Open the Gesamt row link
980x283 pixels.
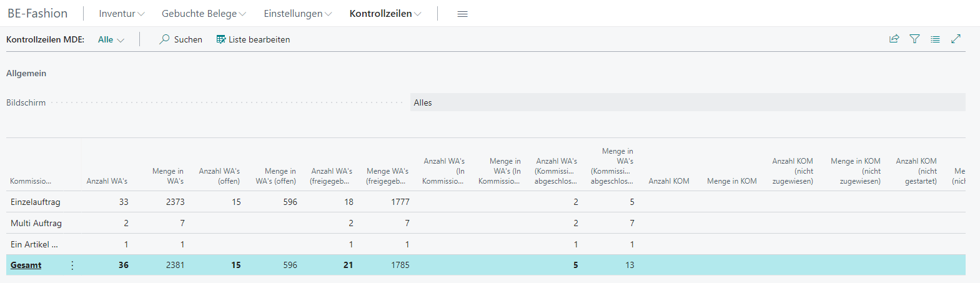26,266
